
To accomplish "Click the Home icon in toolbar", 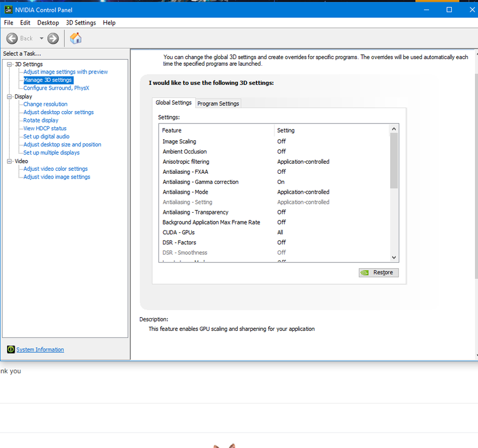I will coord(76,38).
